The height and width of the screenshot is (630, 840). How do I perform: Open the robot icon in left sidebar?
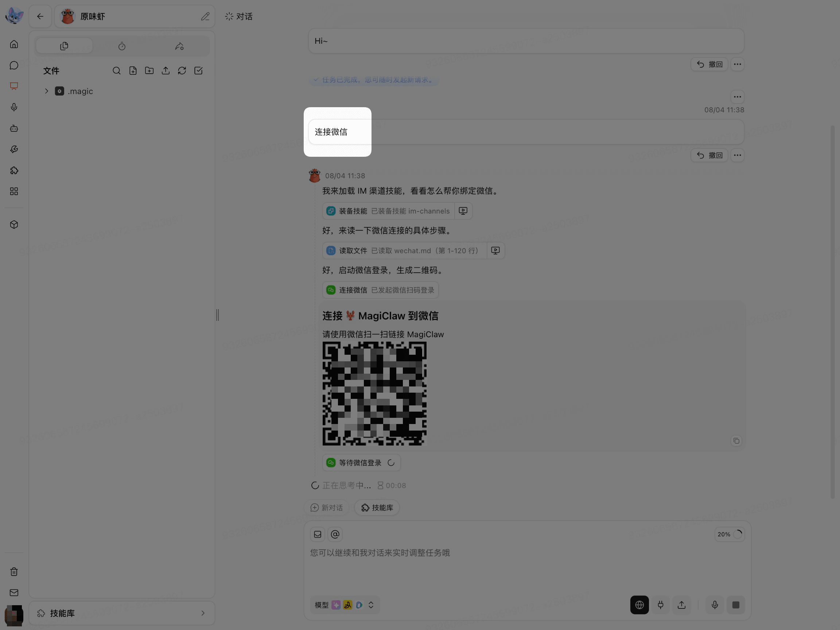[x=14, y=128]
